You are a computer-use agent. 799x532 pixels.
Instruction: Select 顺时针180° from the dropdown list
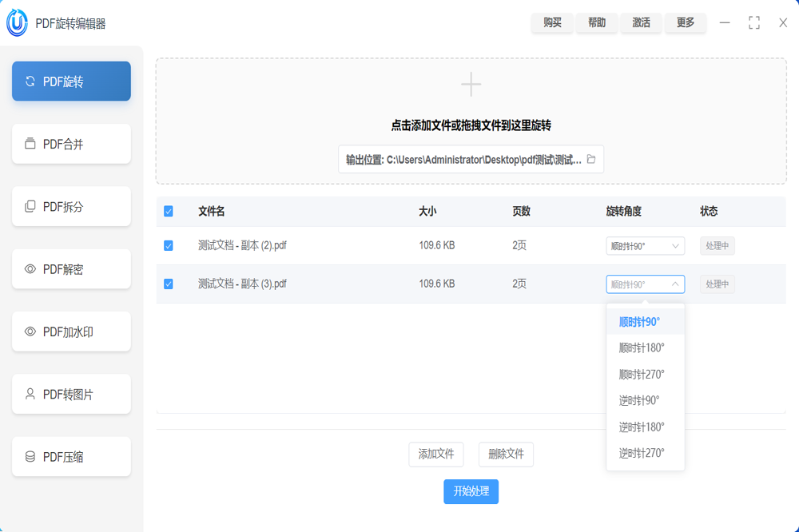coord(642,348)
